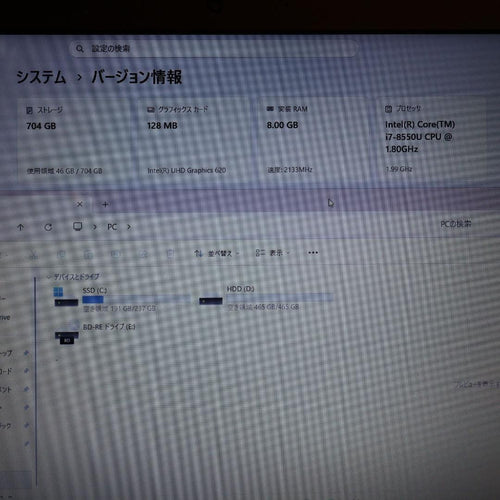Select the HDD (D:) drive icon

pos(211,301)
